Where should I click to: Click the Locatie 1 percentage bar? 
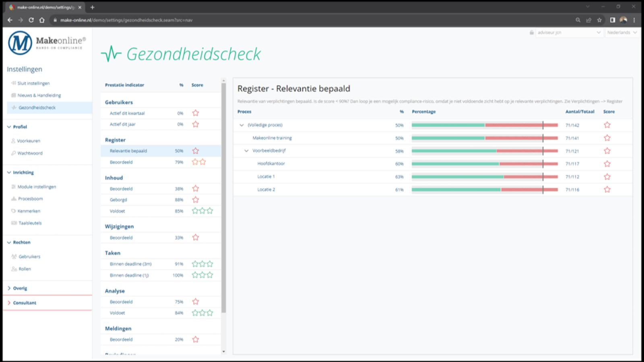tap(484, 177)
